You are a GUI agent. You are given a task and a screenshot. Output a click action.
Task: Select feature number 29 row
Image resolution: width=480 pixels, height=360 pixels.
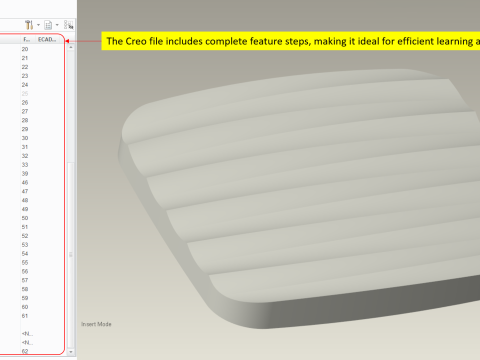pyautogui.click(x=25, y=129)
